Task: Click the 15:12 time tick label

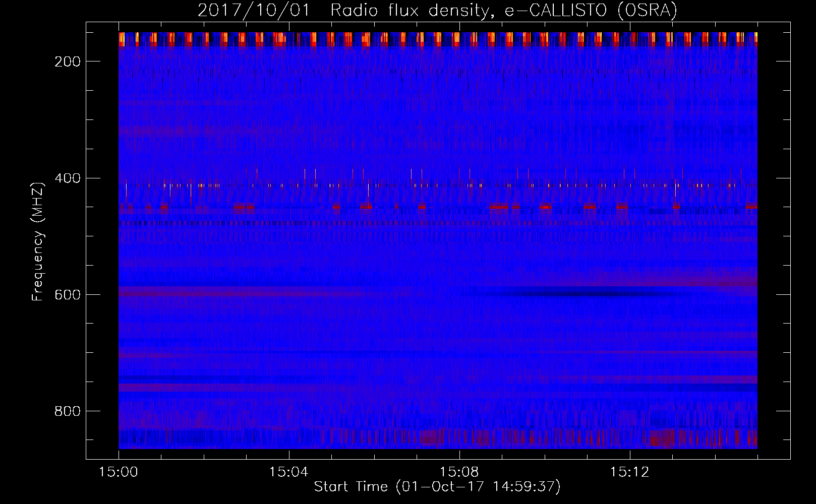Action: (630, 472)
